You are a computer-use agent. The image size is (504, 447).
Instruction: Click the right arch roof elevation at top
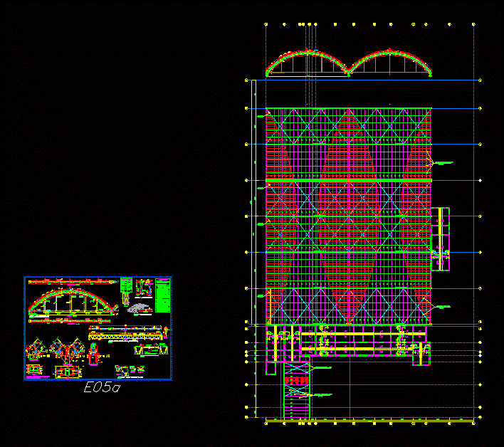click(390, 63)
